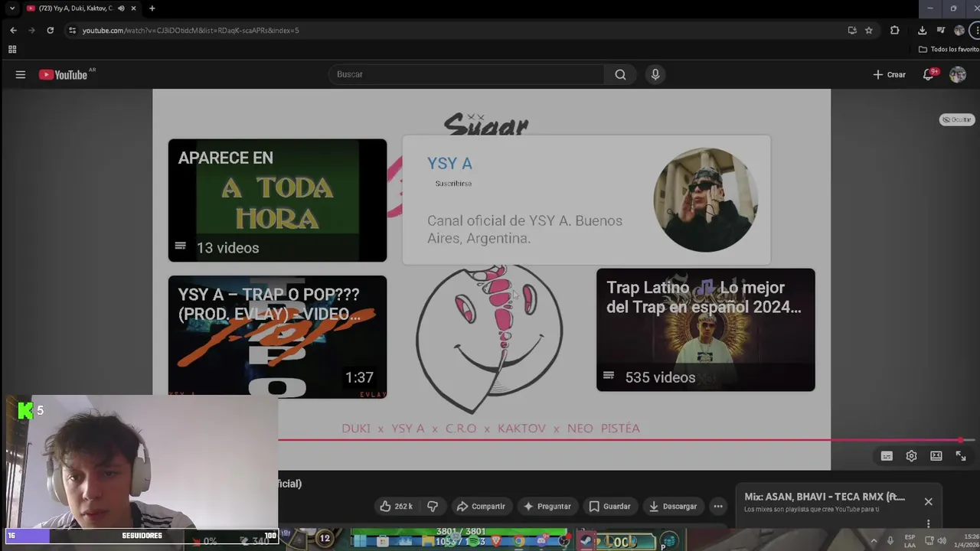Seek on the red video progress bar
Viewport: 980px width, 551px height.
click(x=626, y=440)
